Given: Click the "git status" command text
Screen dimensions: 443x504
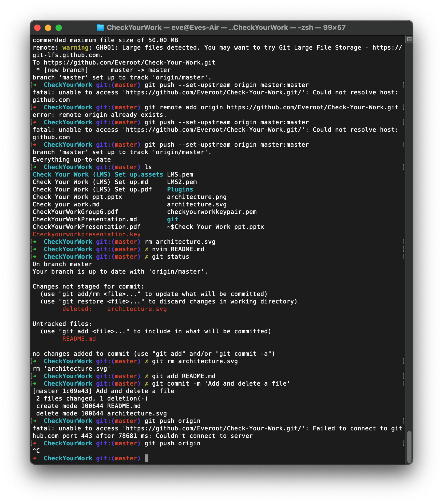Looking at the screenshot, I should point(171,257).
